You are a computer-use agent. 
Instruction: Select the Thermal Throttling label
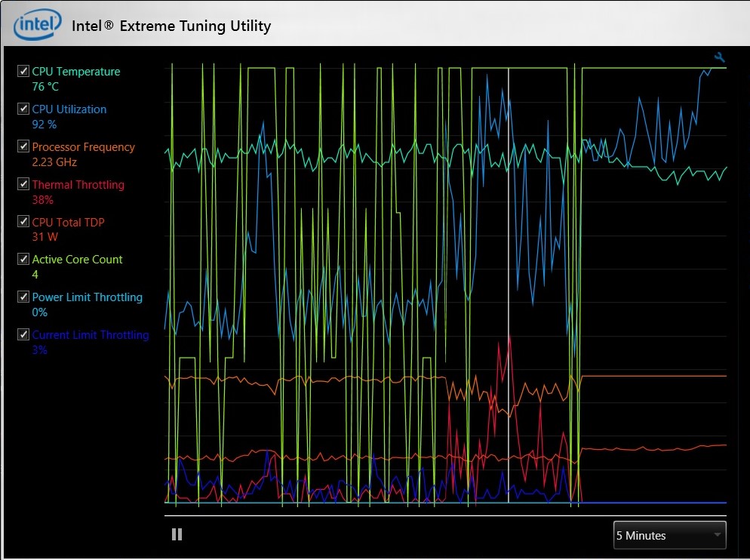pyautogui.click(x=78, y=184)
